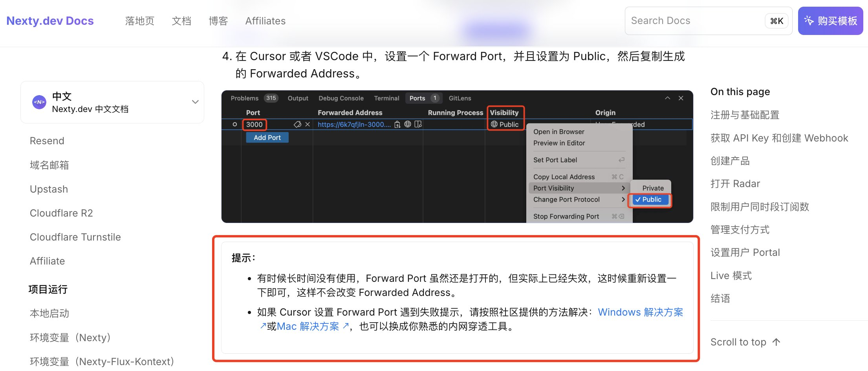This screenshot has height=371, width=868.
Task: Open the Affiliates top navigation link
Action: (x=265, y=21)
